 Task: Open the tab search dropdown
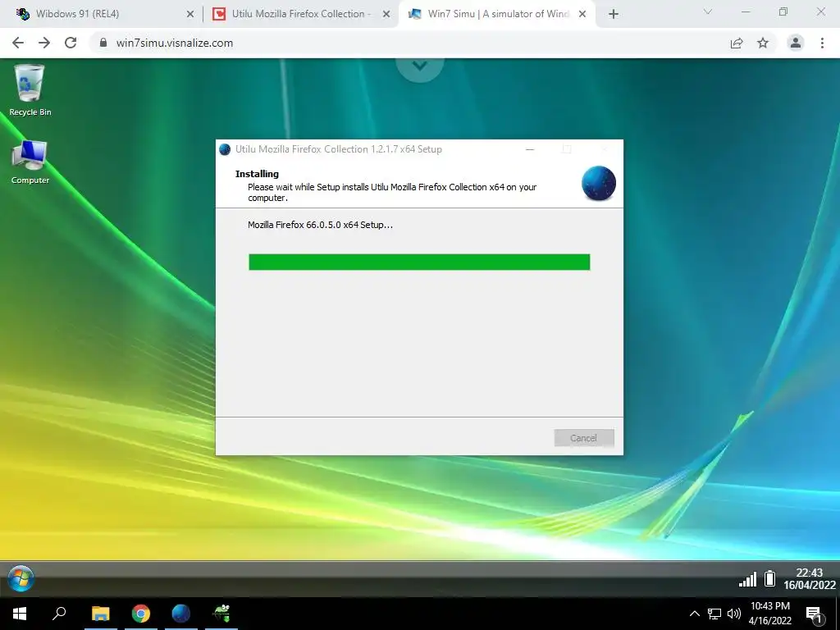pos(708,11)
